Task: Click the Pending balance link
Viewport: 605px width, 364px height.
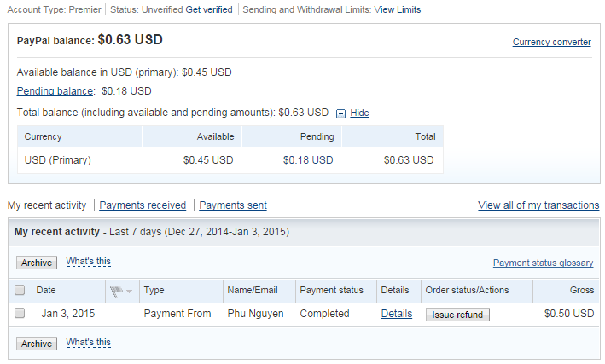Action: (x=55, y=90)
